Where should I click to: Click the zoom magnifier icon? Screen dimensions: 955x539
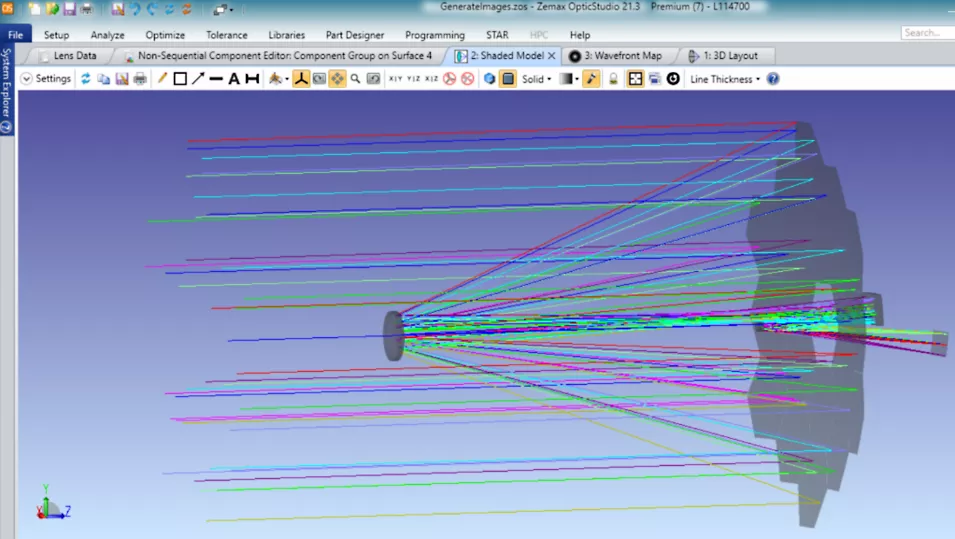point(355,79)
